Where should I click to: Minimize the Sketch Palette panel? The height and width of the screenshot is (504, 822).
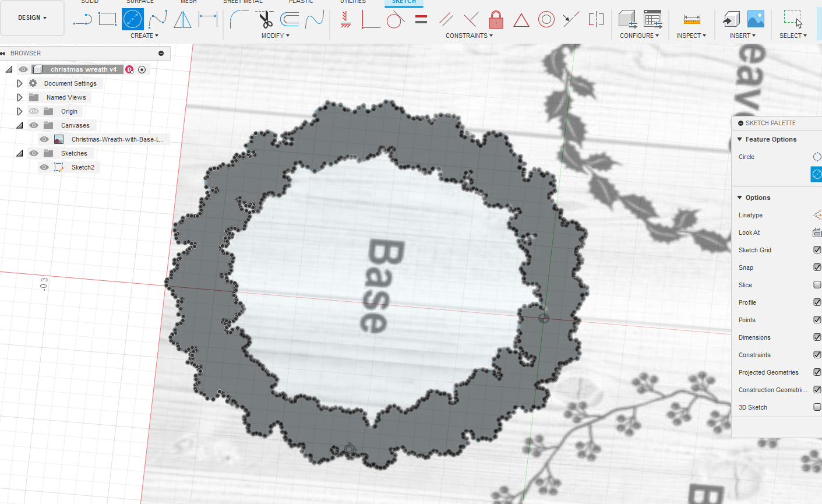pos(740,123)
